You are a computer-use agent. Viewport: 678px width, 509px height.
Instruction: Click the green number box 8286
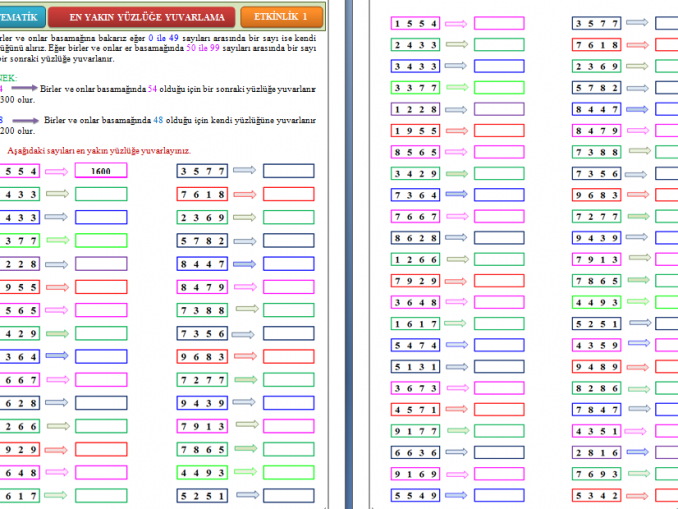pyautogui.click(x=597, y=388)
